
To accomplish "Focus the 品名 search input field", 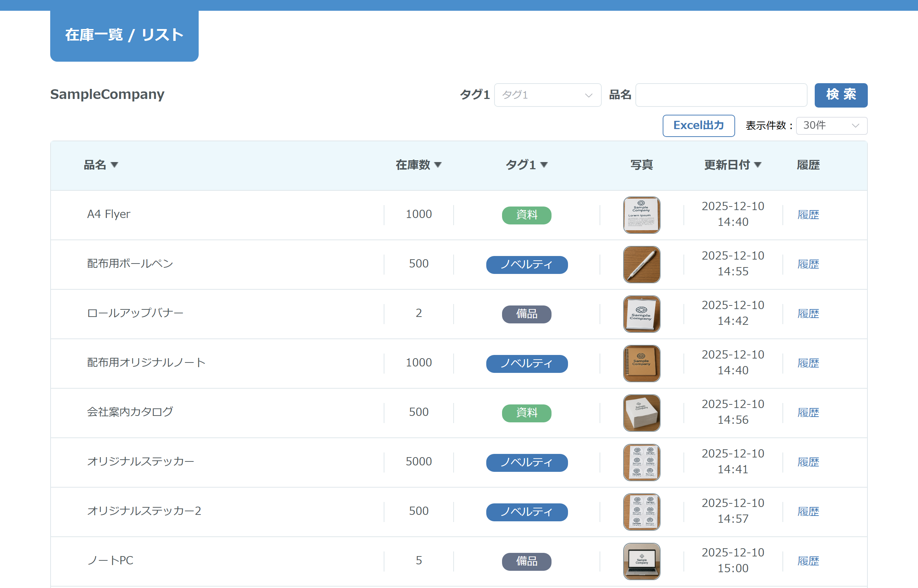I will pos(721,95).
